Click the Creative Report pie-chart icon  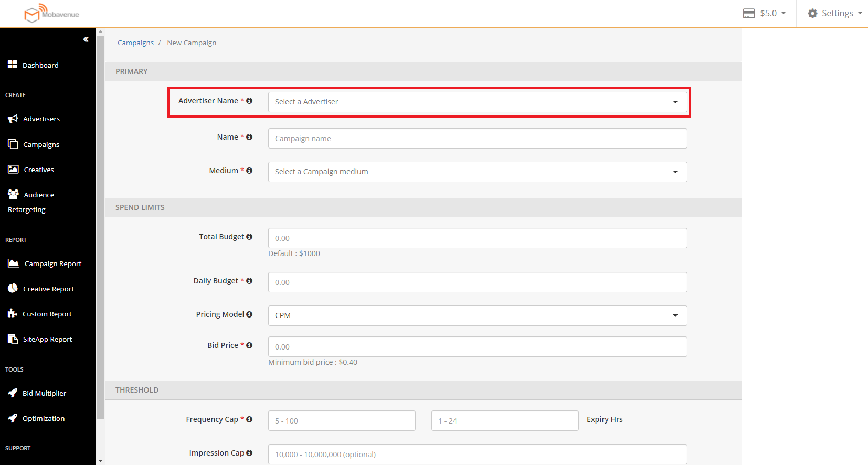[13, 288]
